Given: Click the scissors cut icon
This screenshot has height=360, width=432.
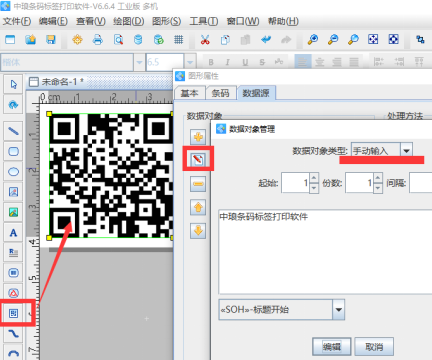Looking at the screenshot, I should pos(205,40).
